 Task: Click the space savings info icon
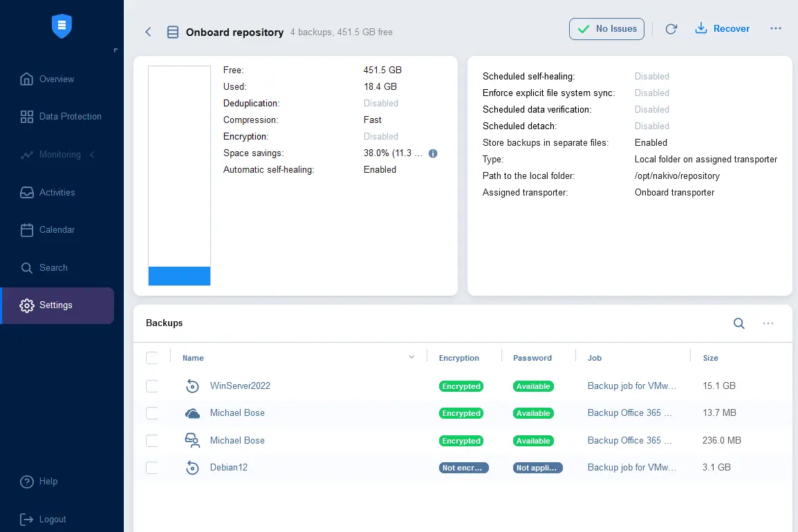(x=433, y=153)
